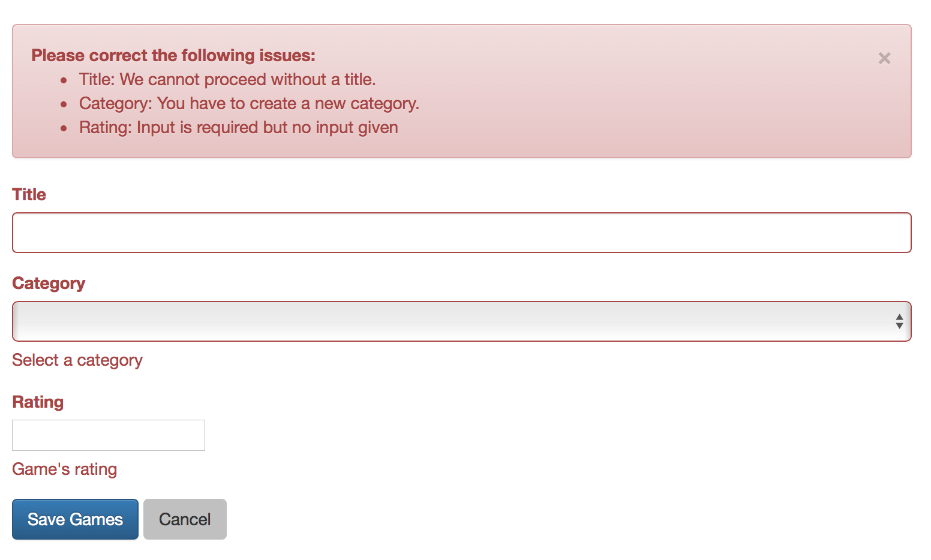This screenshot has width=931, height=560.
Task: Click the dropdown arrow on the Category field
Action: [899, 321]
